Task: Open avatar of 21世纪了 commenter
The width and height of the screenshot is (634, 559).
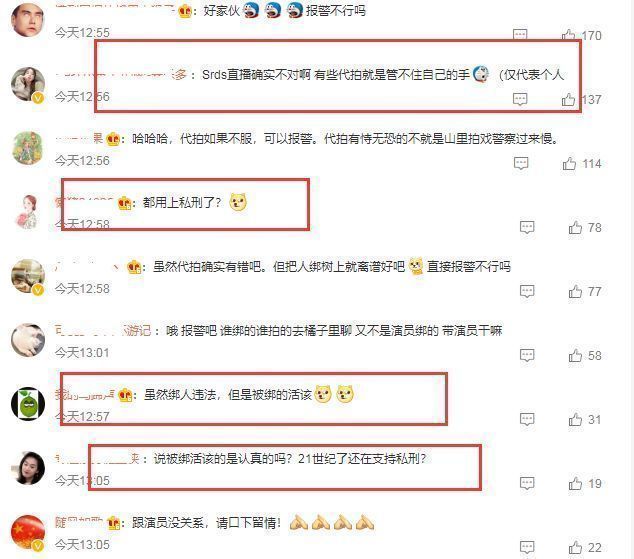Action: pyautogui.click(x=28, y=468)
